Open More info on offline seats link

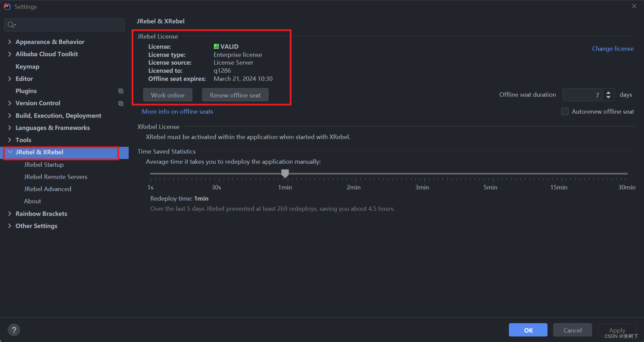pos(177,112)
